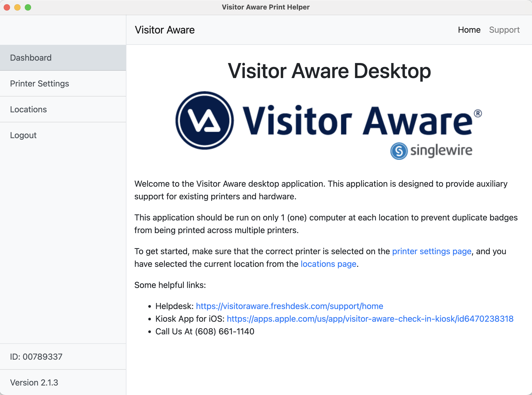Switch to the Home nav tab
This screenshot has height=395, width=532.
pyautogui.click(x=469, y=30)
